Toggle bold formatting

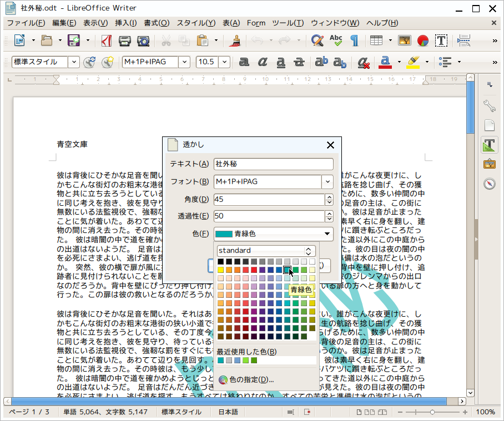(244, 62)
